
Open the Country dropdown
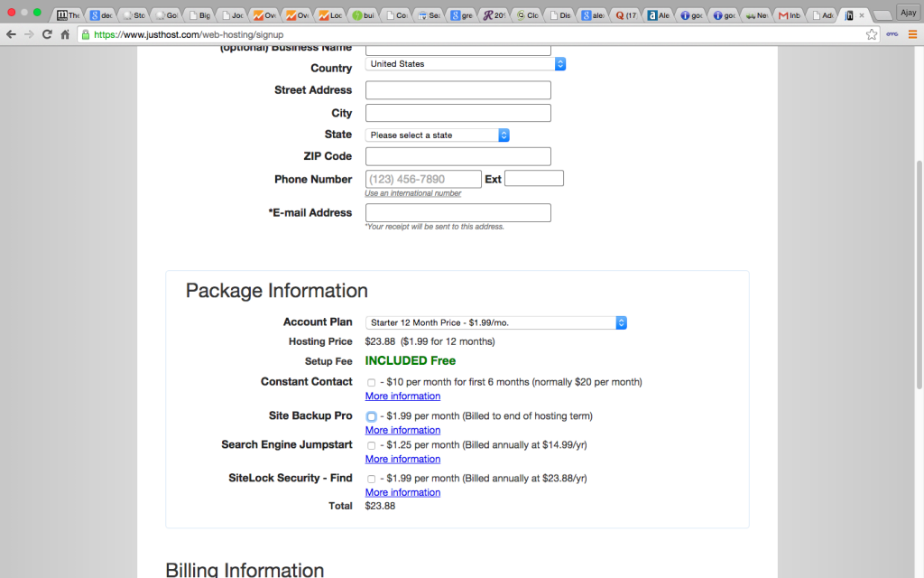click(466, 64)
